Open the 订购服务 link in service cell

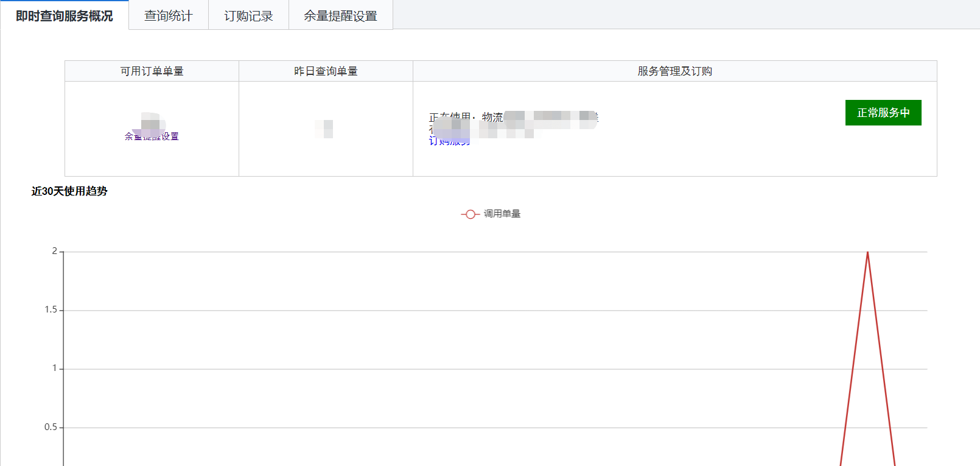449,141
